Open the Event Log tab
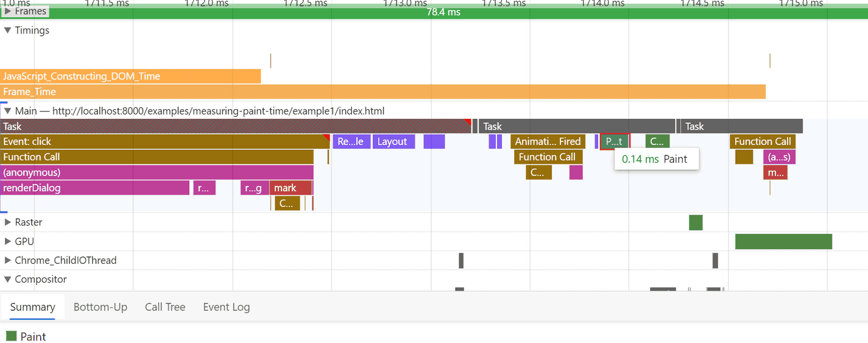This screenshot has height=343, width=868. pyautogui.click(x=227, y=307)
